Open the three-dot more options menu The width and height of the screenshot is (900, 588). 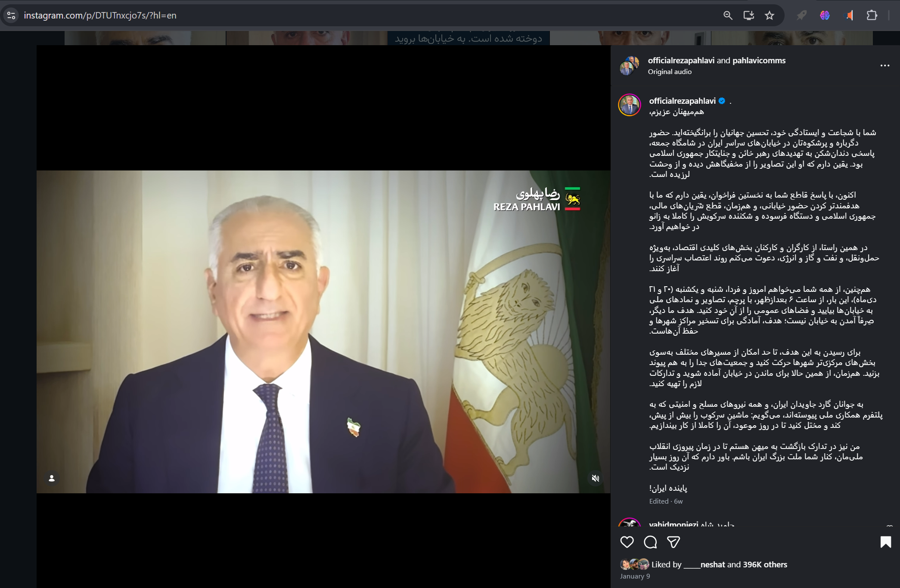coord(884,65)
